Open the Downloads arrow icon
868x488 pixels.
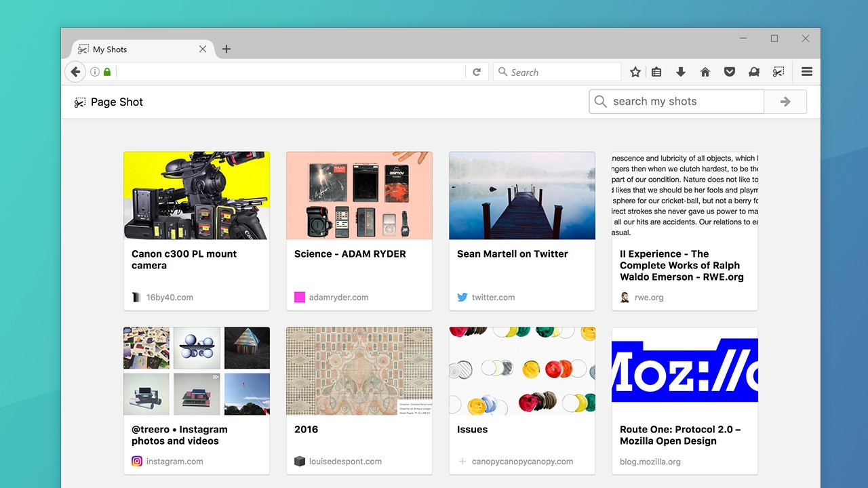coord(681,72)
